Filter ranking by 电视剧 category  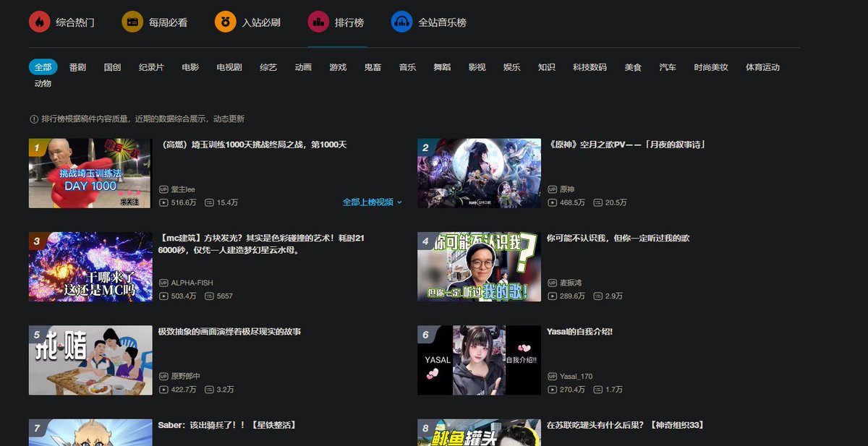(229, 67)
